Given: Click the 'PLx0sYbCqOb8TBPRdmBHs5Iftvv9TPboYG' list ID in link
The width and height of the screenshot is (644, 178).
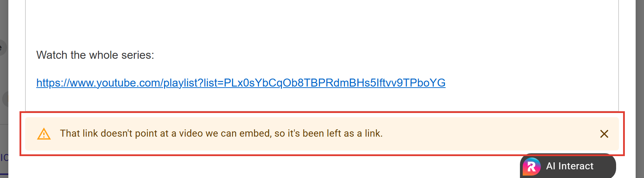Looking at the screenshot, I should click(x=335, y=83).
